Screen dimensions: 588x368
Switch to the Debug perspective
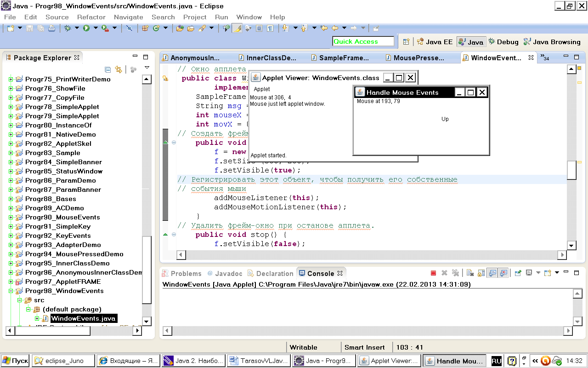point(503,42)
